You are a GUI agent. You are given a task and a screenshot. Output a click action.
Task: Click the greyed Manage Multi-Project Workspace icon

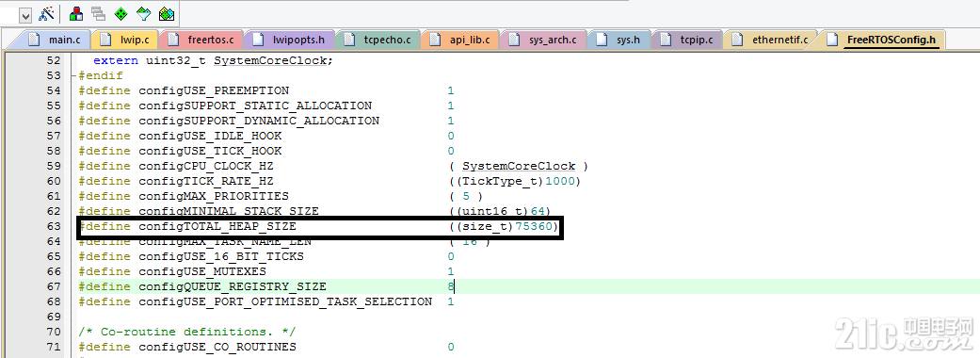pyautogui.click(x=98, y=13)
